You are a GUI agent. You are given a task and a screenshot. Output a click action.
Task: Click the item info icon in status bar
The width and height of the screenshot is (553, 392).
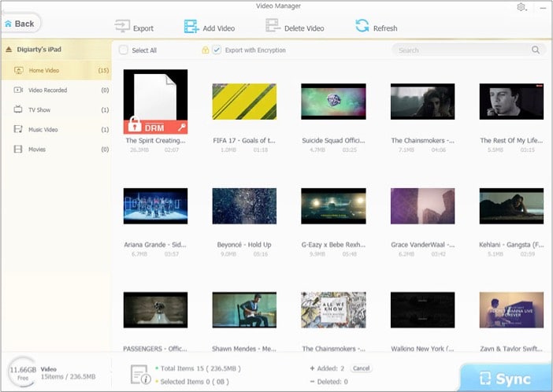coord(139,375)
